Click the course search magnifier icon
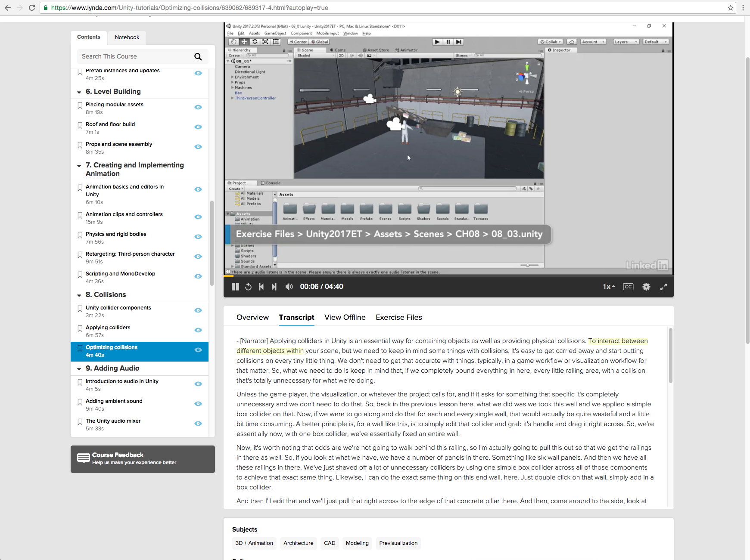Viewport: 750px width, 560px height. (x=198, y=57)
